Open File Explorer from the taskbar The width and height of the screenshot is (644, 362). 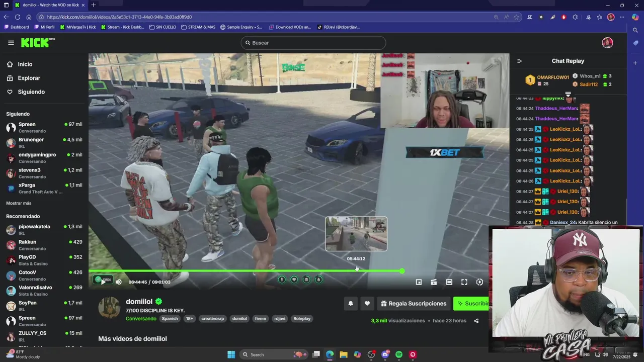[x=344, y=354]
